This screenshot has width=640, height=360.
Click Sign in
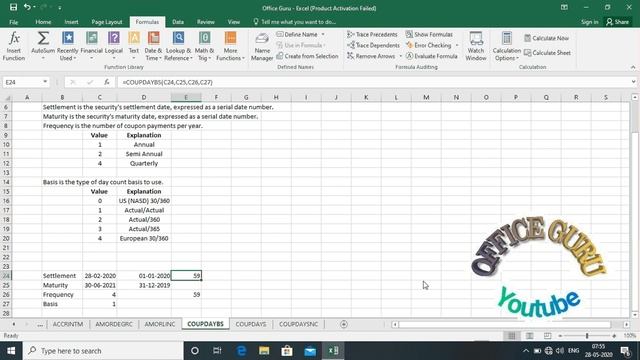pyautogui.click(x=590, y=22)
